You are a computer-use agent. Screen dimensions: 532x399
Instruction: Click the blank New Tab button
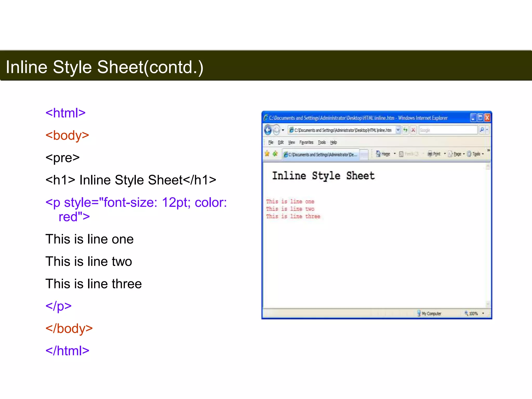[364, 155]
